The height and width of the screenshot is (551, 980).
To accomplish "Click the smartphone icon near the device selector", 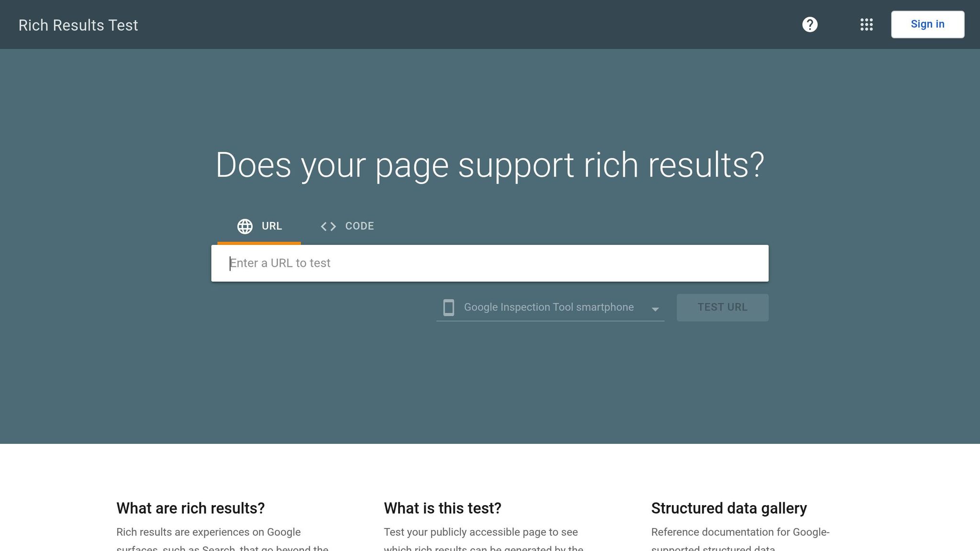I will click(448, 308).
